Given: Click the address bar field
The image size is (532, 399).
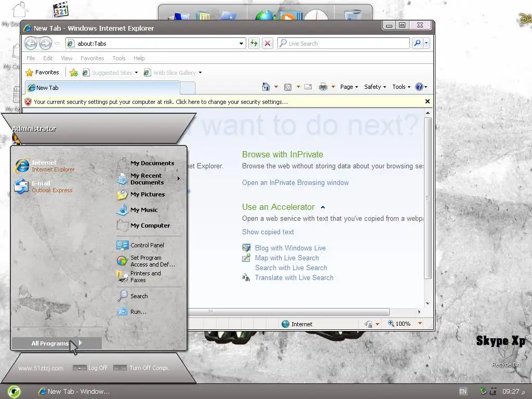Looking at the screenshot, I should pos(155,44).
